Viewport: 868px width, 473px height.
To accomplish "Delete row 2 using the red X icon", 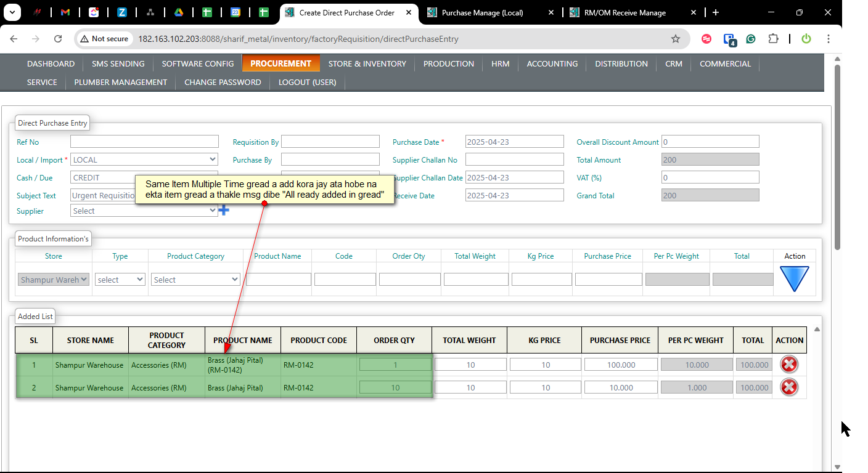I will tap(788, 387).
